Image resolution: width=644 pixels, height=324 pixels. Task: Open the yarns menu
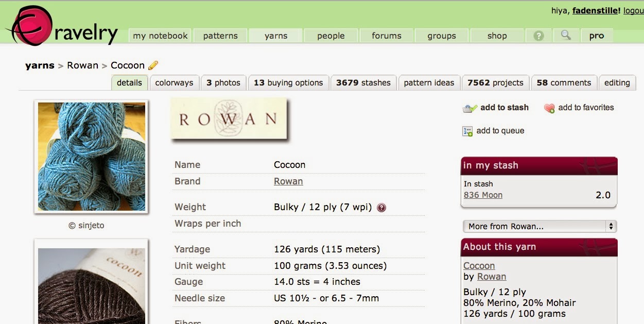click(276, 36)
